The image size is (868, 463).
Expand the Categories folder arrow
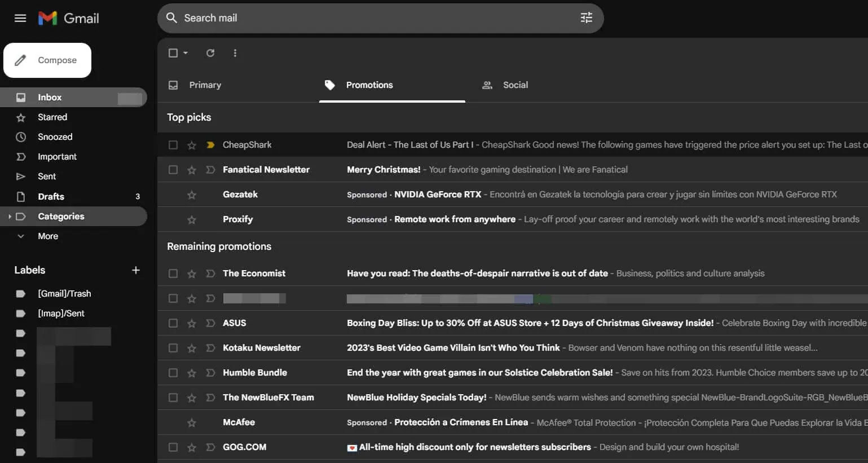[x=10, y=217]
